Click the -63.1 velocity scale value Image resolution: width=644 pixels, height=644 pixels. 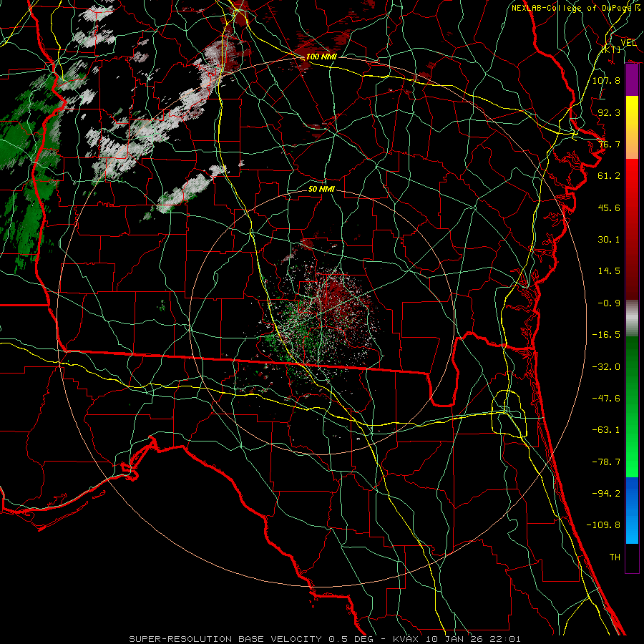point(606,430)
